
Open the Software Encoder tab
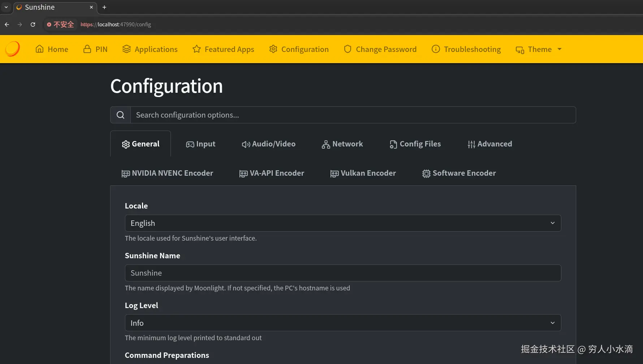(459, 173)
